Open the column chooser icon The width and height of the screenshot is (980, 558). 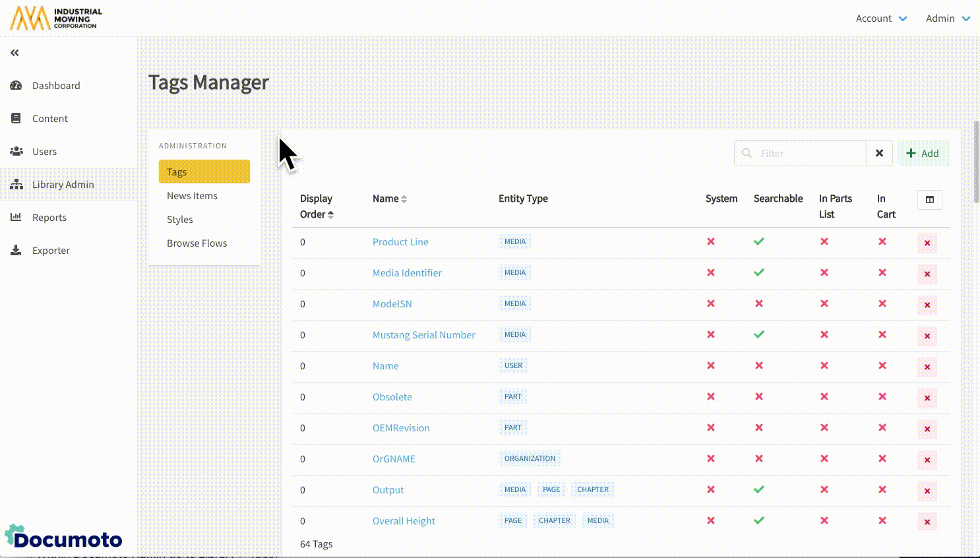pyautogui.click(x=929, y=200)
